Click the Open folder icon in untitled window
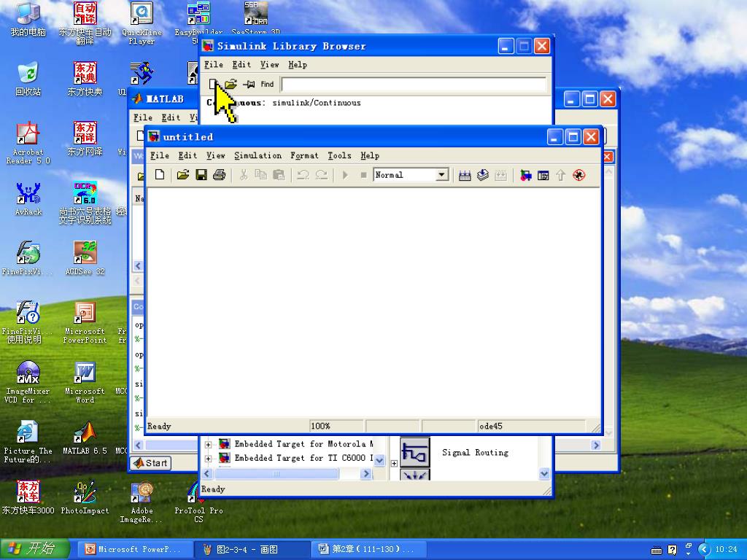This screenshot has height=560, width=747. (182, 175)
